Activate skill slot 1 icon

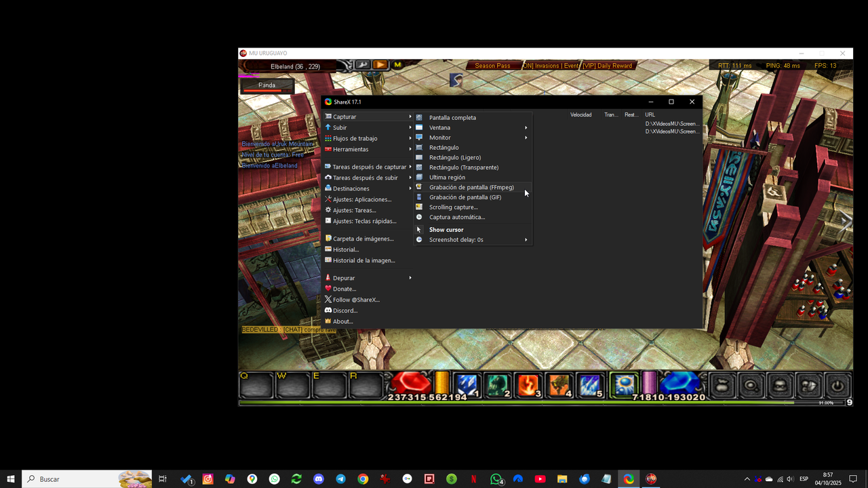coord(467,385)
